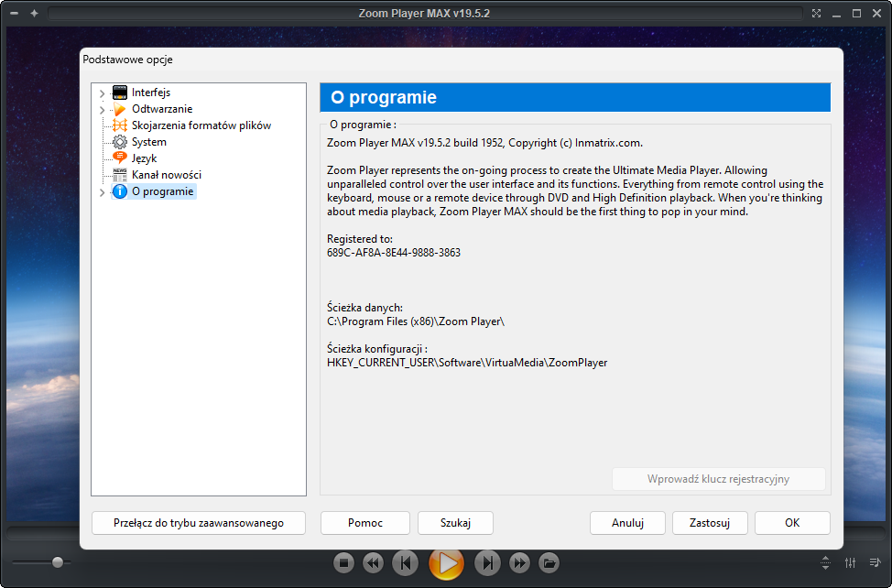This screenshot has width=892, height=588.
Task: Click the star icon in title bar
Action: pos(34,13)
